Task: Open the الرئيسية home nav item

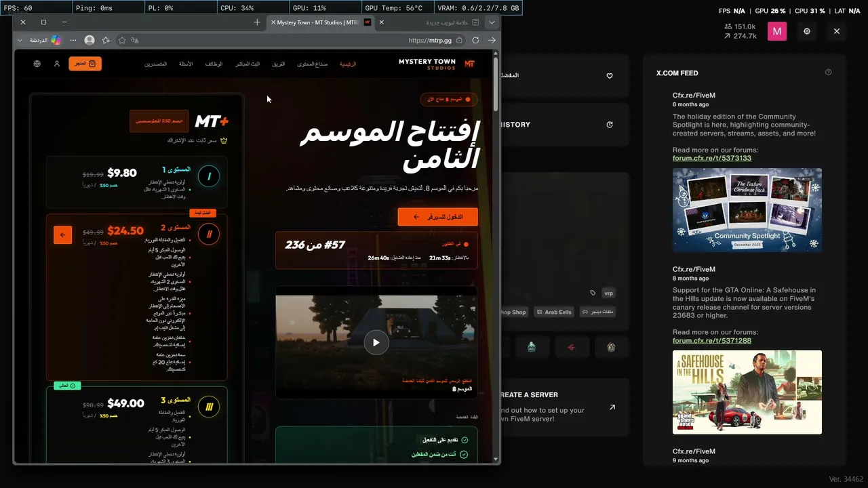Action: [348, 64]
